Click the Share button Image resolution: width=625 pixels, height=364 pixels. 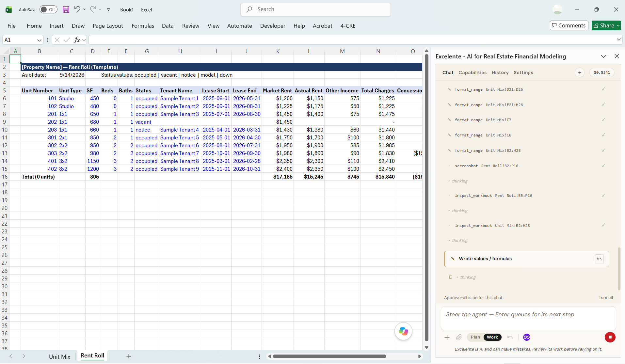point(606,25)
